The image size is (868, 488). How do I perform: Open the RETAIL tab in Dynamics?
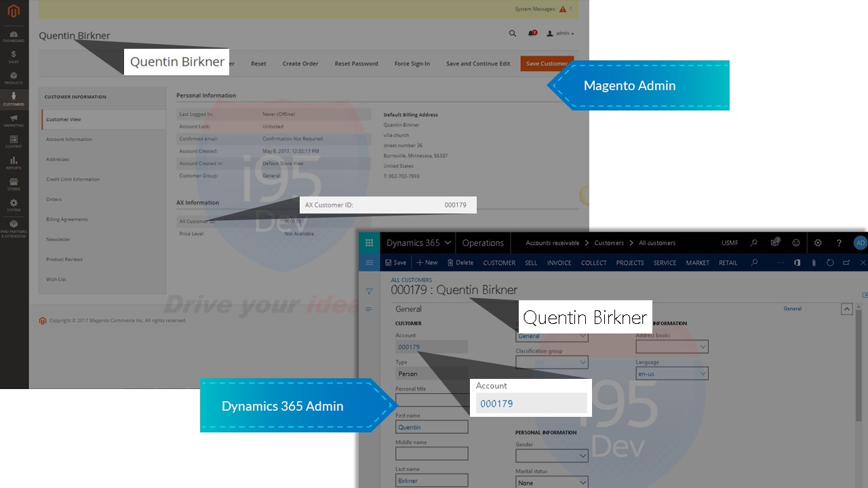tap(728, 263)
